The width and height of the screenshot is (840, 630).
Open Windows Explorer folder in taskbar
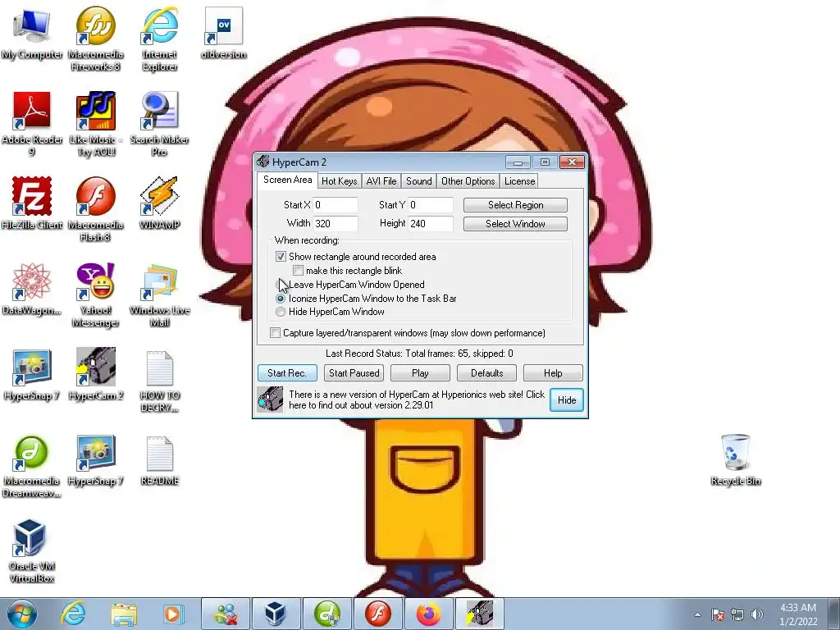click(123, 614)
